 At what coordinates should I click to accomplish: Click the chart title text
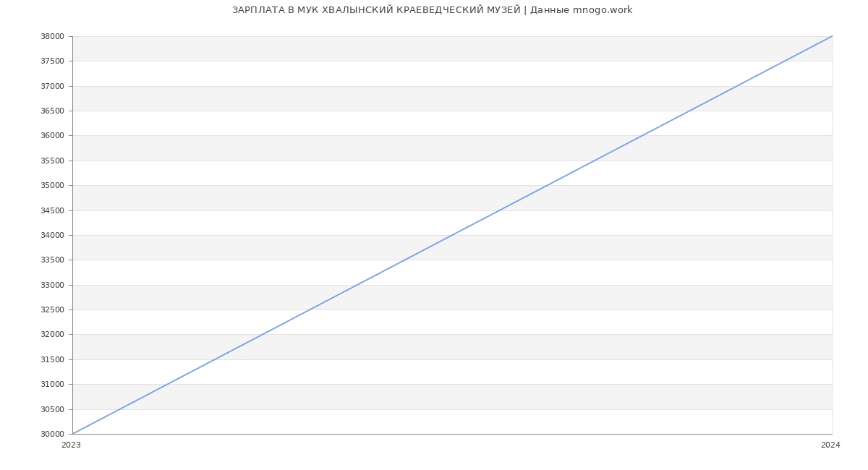click(432, 10)
